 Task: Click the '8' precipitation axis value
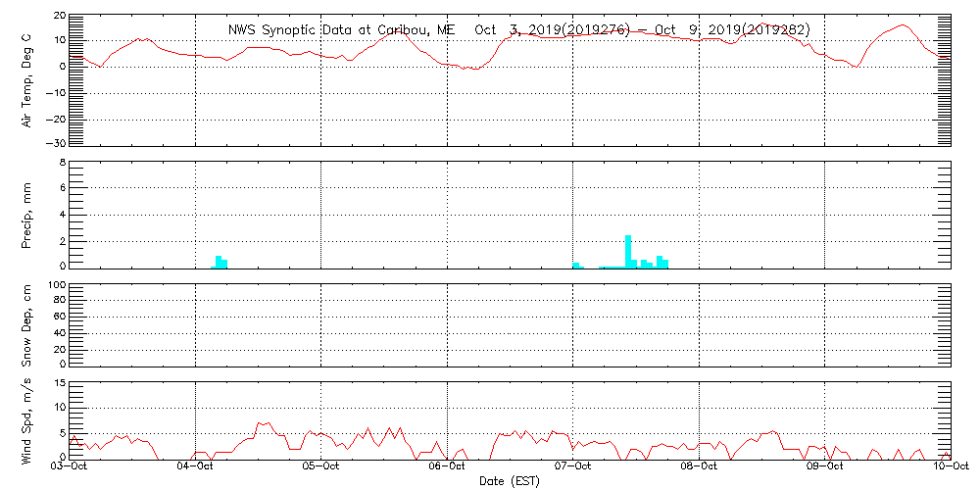click(63, 163)
